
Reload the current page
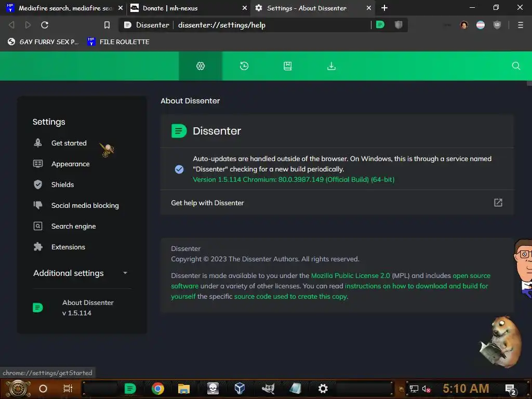tap(45, 25)
